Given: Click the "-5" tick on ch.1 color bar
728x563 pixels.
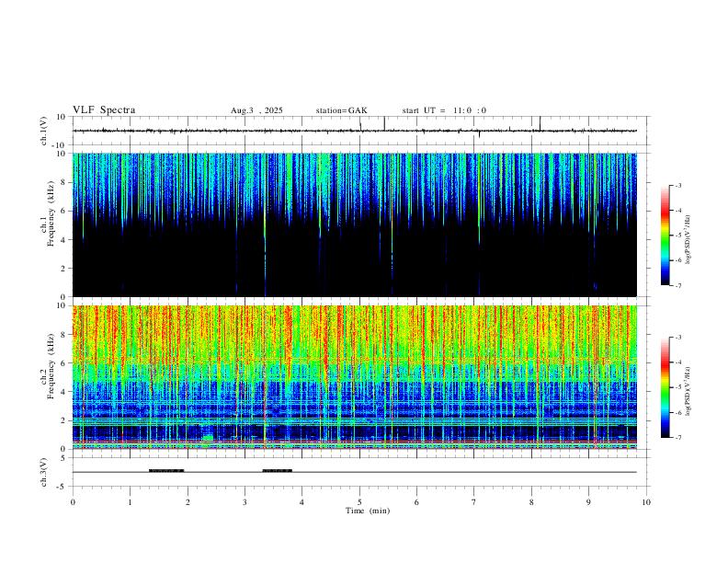Looking at the screenshot, I should point(677,236).
